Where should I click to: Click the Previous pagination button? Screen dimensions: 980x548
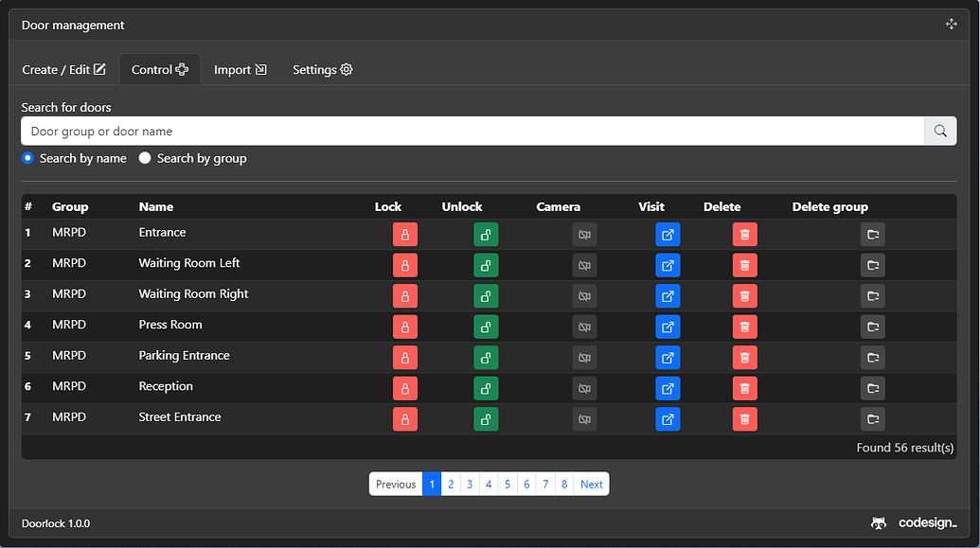[x=395, y=484]
